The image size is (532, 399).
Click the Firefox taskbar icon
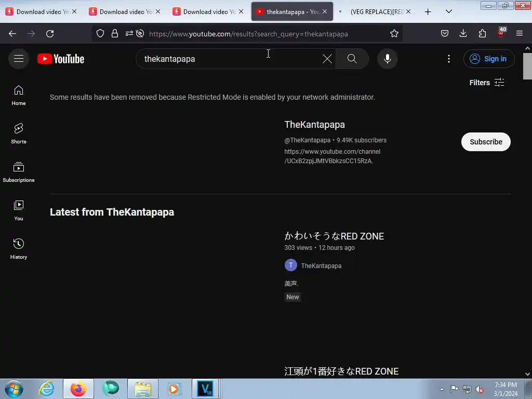point(78,389)
